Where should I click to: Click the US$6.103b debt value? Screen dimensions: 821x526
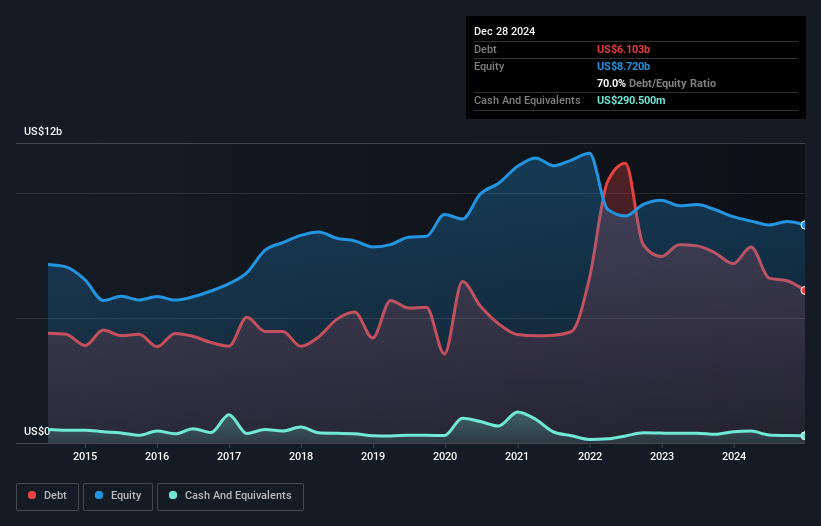pyautogui.click(x=623, y=49)
